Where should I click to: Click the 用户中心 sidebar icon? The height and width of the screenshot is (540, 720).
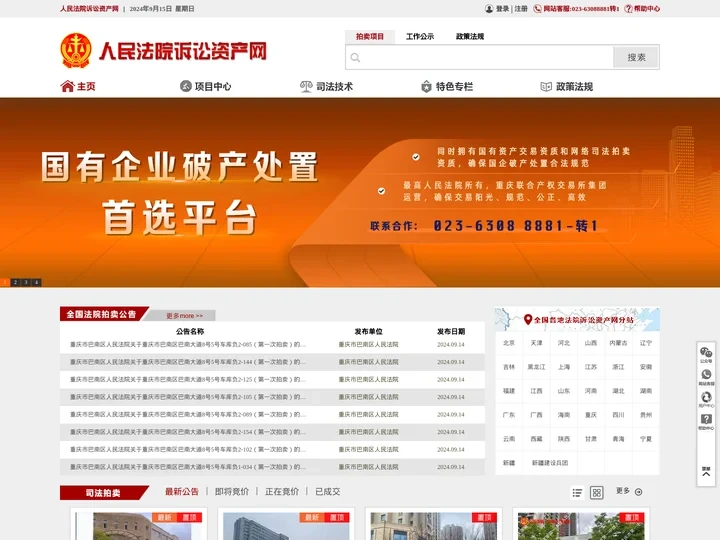click(x=706, y=397)
